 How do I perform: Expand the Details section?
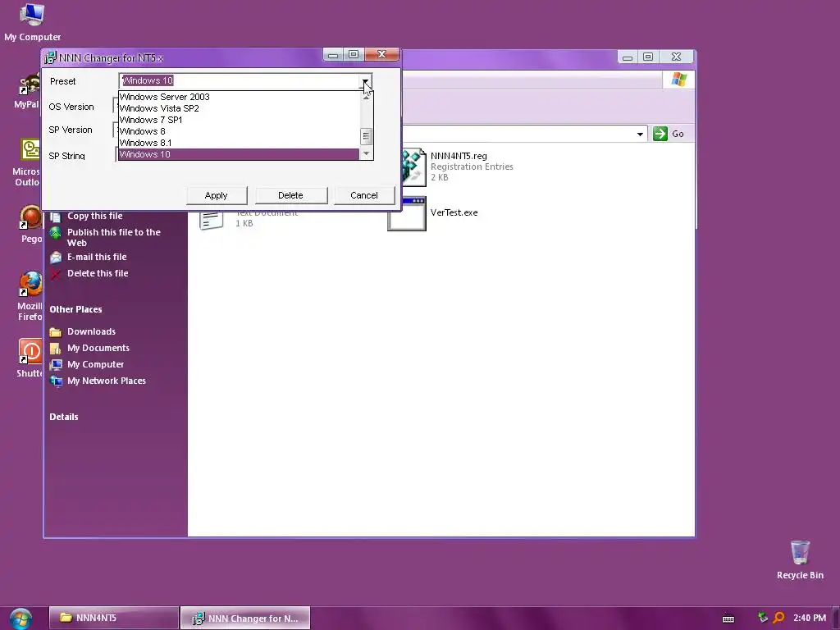[x=64, y=417]
